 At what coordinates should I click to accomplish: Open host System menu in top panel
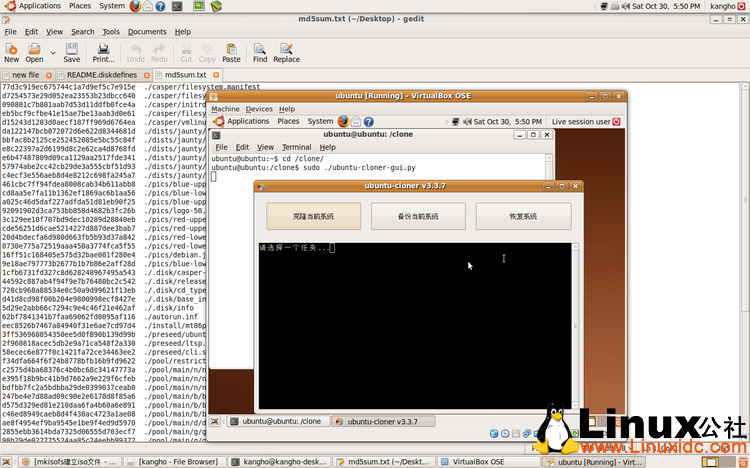[x=112, y=6]
